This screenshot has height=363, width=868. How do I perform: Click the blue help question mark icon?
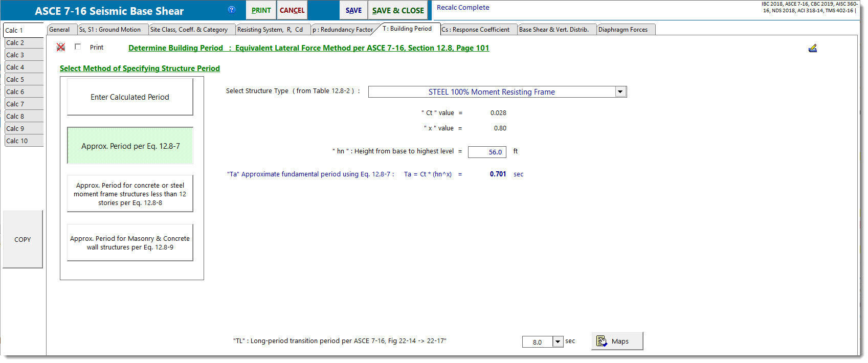pyautogui.click(x=232, y=10)
